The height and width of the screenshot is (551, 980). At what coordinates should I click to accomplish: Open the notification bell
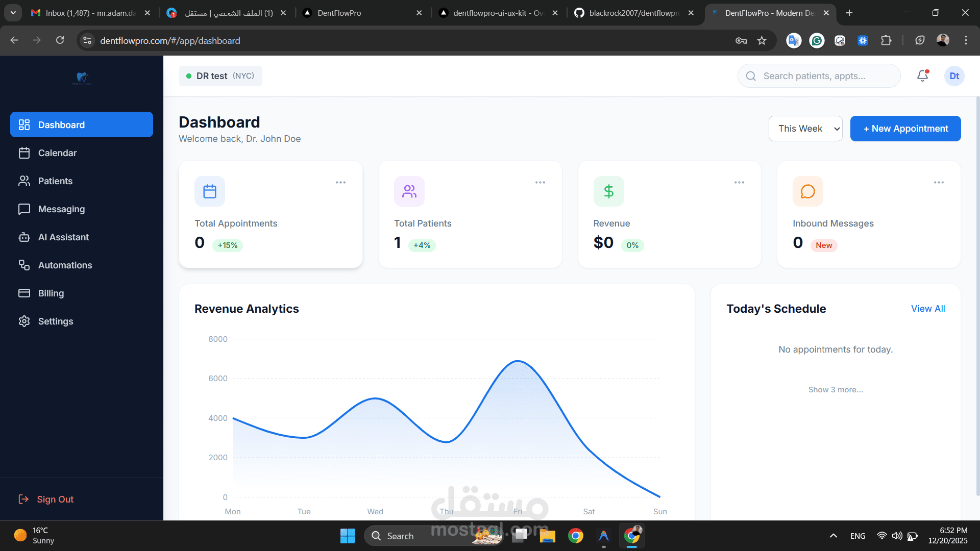coord(922,76)
